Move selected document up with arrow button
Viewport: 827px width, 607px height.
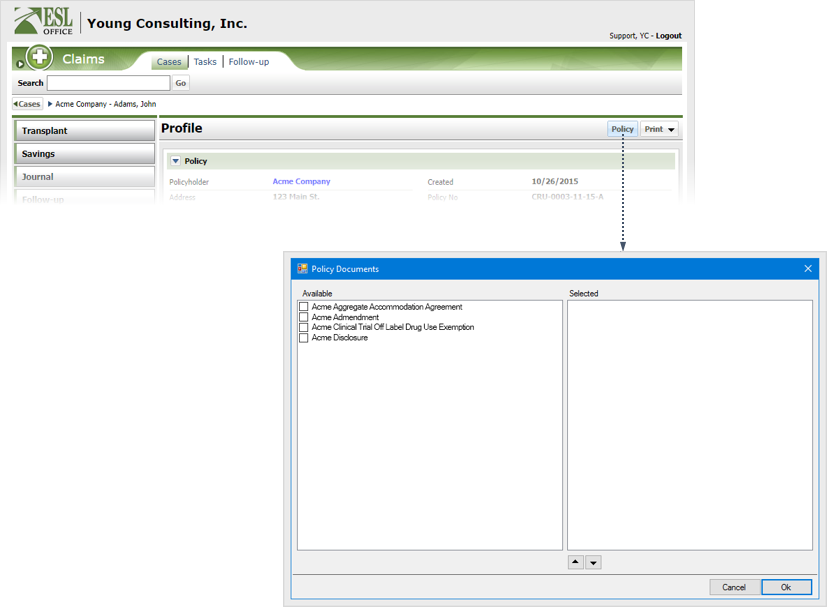[575, 562]
